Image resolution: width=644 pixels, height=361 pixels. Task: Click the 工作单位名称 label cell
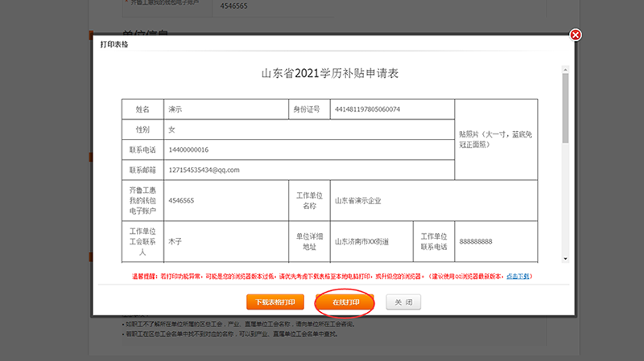(309, 201)
